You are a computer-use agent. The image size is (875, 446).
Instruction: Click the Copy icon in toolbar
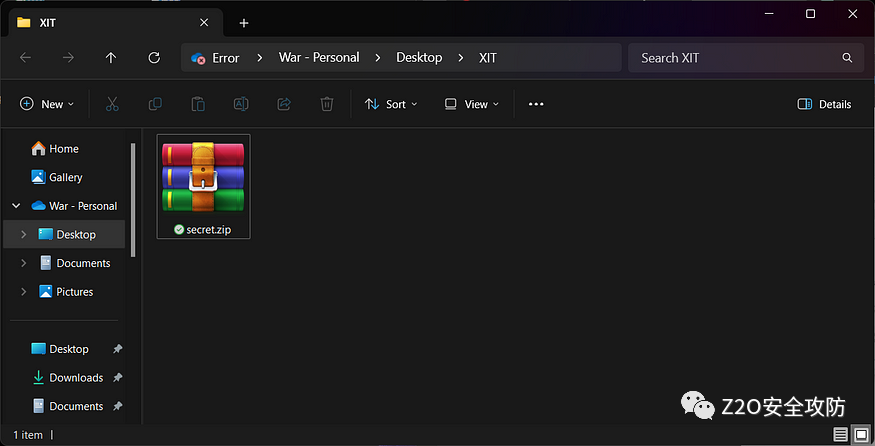click(x=155, y=104)
